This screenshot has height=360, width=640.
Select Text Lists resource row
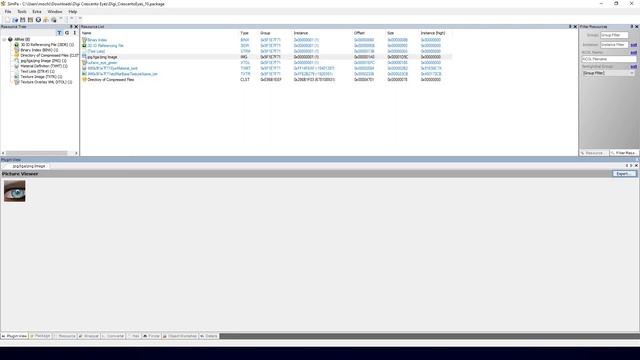(x=267, y=51)
